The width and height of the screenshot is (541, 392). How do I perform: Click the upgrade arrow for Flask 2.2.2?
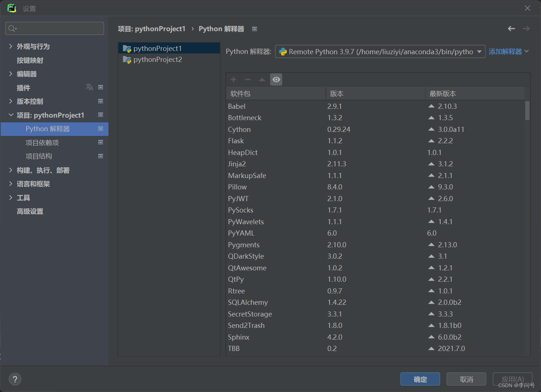click(431, 141)
